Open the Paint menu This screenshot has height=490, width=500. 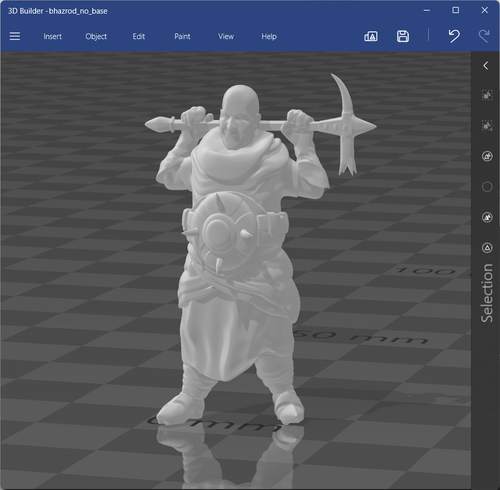point(182,36)
